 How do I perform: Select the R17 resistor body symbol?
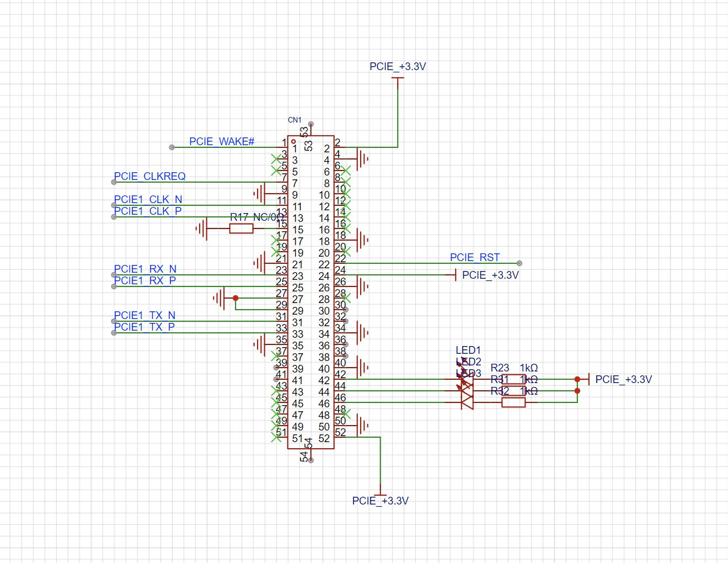click(x=241, y=229)
